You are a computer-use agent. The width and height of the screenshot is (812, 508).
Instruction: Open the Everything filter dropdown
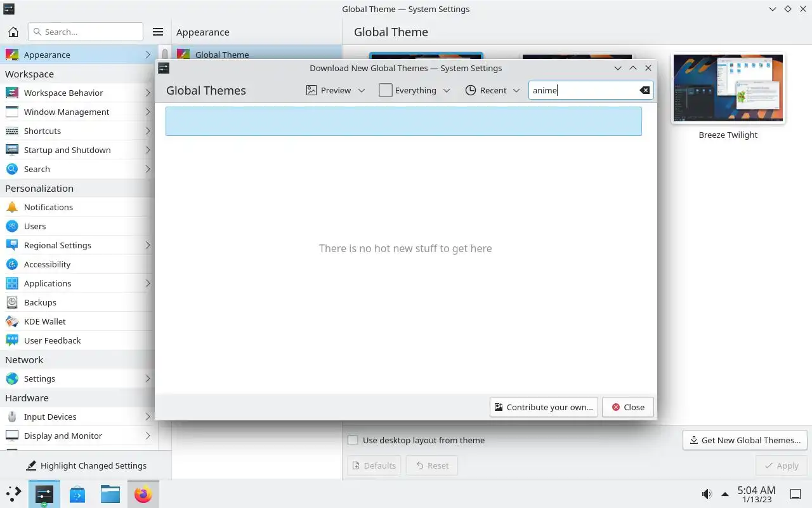pos(414,90)
